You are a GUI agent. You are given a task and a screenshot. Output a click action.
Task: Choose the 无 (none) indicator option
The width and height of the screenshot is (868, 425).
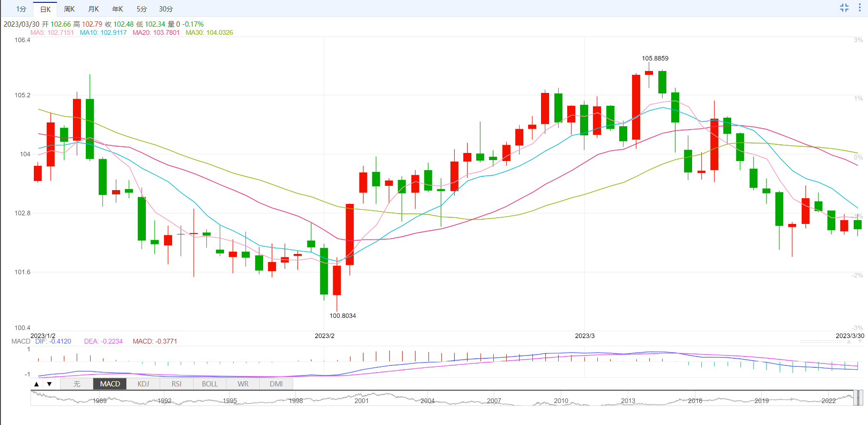(77, 384)
